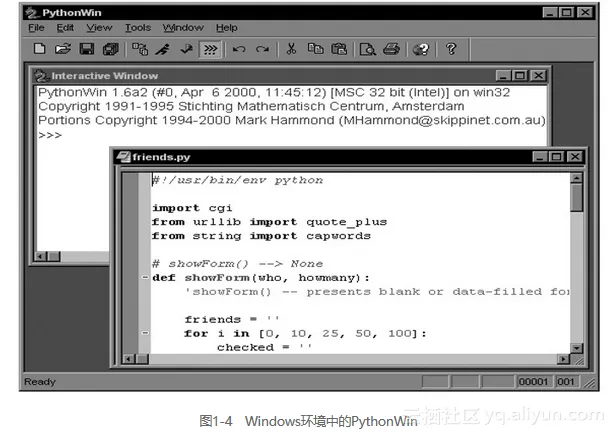Open the Edit menu

point(65,28)
